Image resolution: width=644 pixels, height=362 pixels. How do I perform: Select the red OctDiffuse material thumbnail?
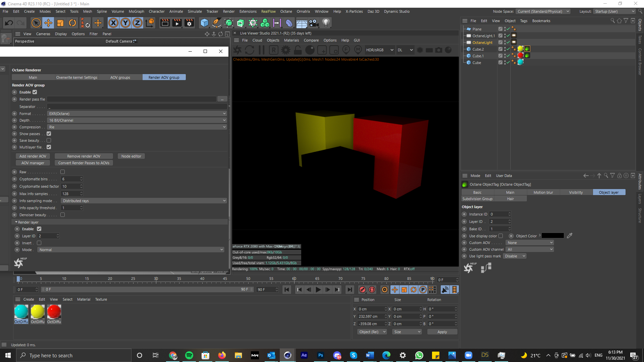pyautogui.click(x=54, y=312)
